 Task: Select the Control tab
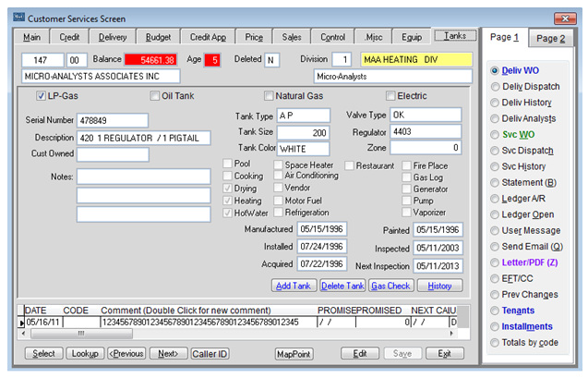coord(332,37)
